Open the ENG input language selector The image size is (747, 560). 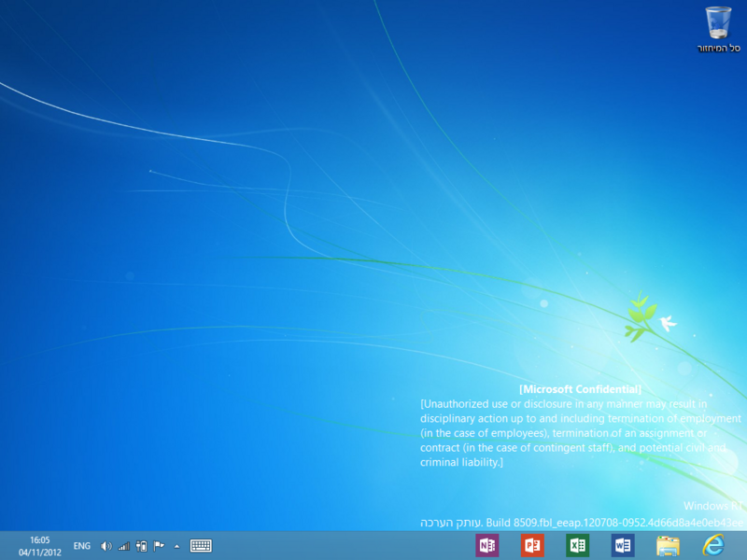pos(82,546)
